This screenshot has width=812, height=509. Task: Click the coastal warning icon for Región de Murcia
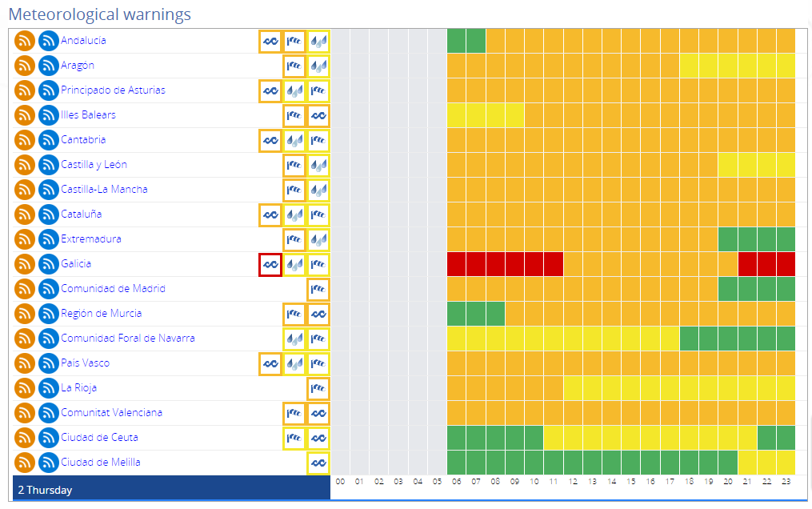318,314
